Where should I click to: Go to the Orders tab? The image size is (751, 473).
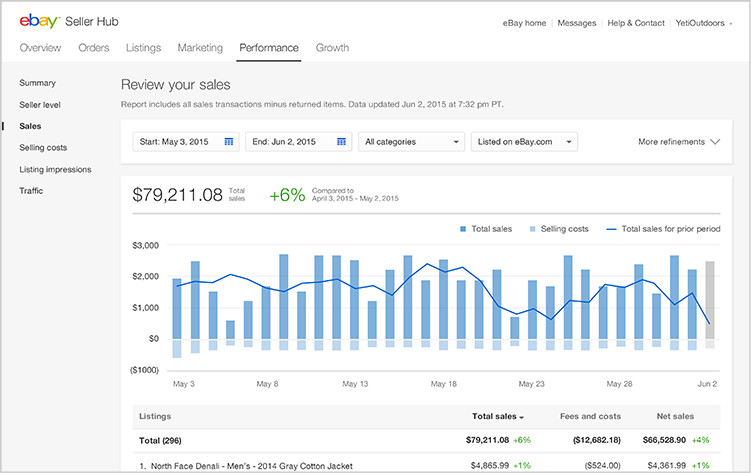pos(94,48)
